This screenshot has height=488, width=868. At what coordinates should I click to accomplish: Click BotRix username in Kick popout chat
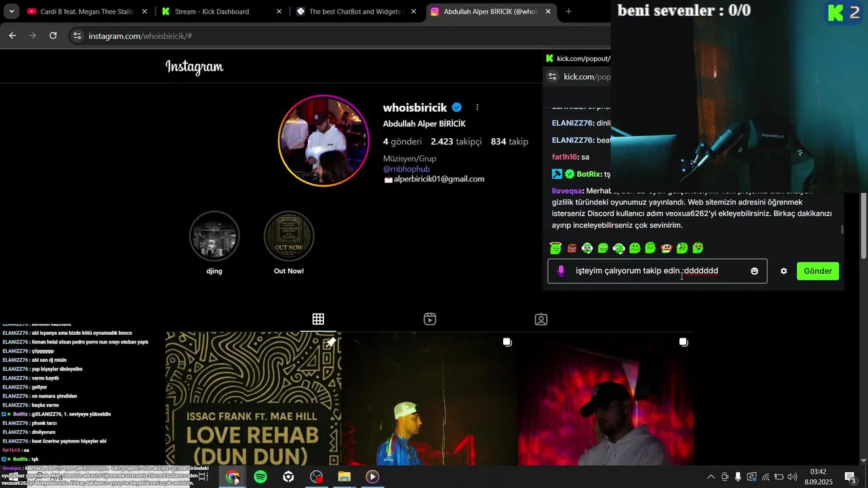click(x=589, y=174)
